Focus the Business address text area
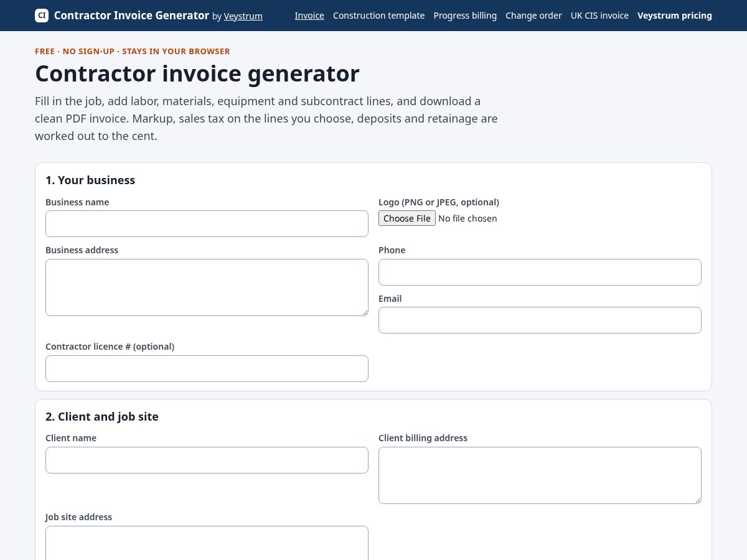Screen dimensions: 747x560 (207, 287)
